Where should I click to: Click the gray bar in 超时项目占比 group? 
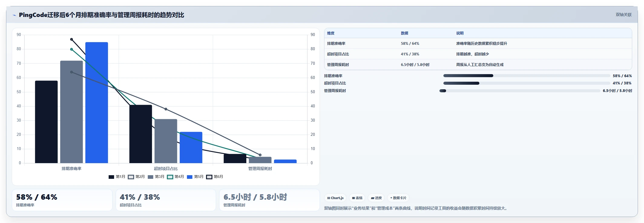166,141
